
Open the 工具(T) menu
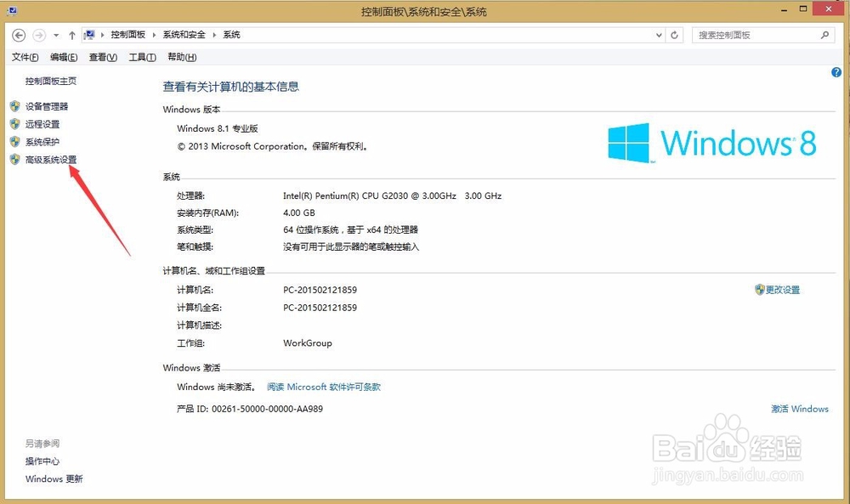point(143,58)
